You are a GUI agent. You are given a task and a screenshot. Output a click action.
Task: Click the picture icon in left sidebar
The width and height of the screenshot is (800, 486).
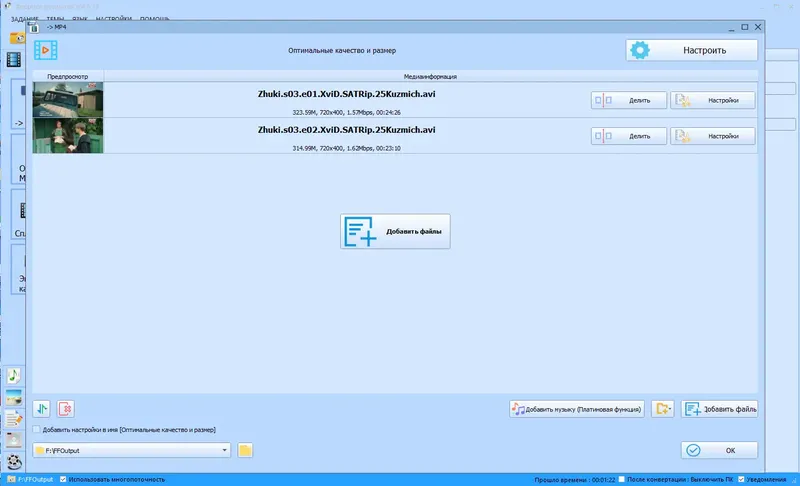pos(14,398)
